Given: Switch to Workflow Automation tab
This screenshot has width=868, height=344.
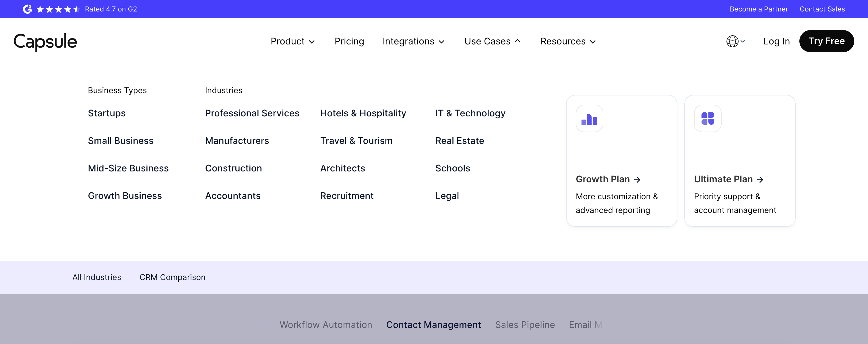Looking at the screenshot, I should pyautogui.click(x=325, y=325).
